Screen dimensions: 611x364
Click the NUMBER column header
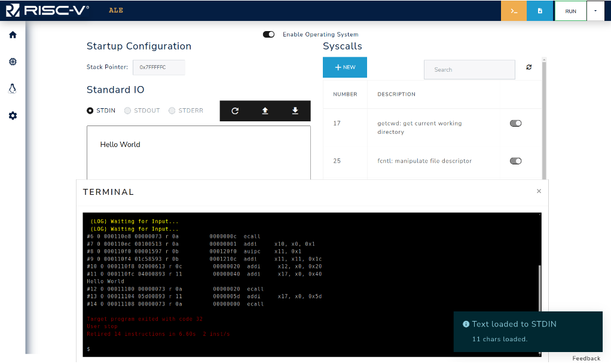coord(345,94)
